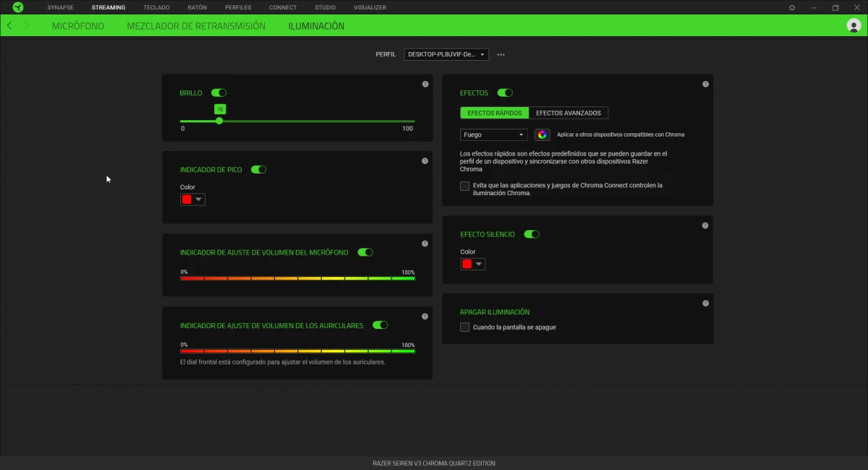Open help icon for the Efectos panel
868x470 pixels.
(x=705, y=84)
